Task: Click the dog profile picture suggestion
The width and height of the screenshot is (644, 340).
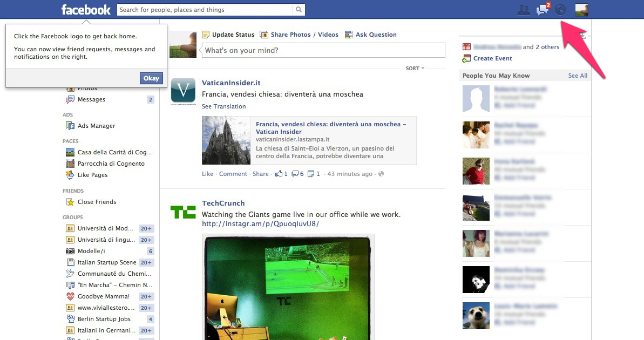Action: click(x=476, y=316)
